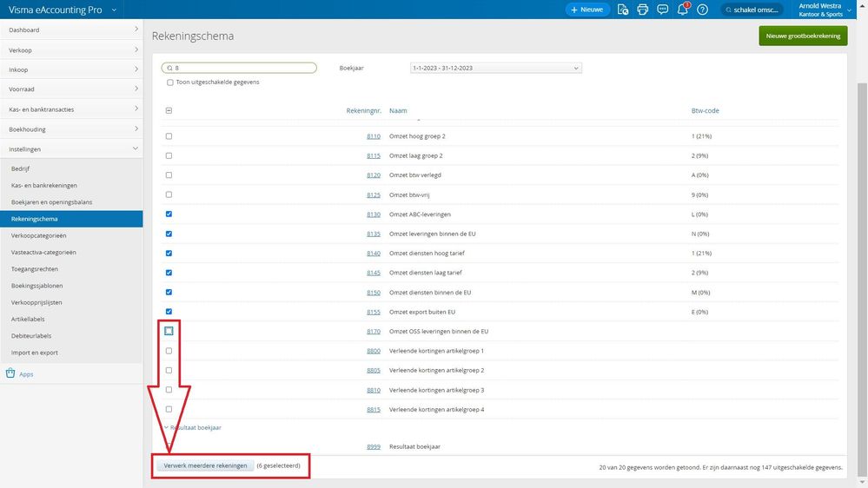Screen dimensions: 868x488
Task: Open the document search icon in header
Action: 622,10
